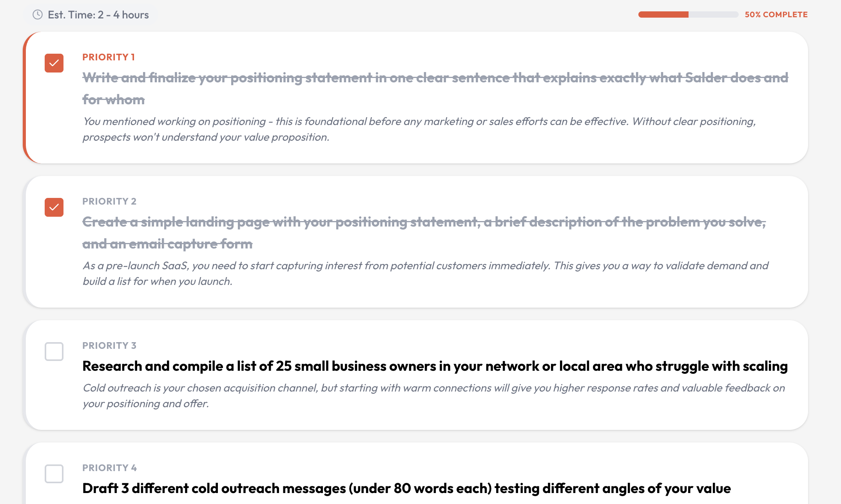Viewport: 841px width, 504px height.
Task: Open the task about 25 small business owners
Action: (435, 366)
